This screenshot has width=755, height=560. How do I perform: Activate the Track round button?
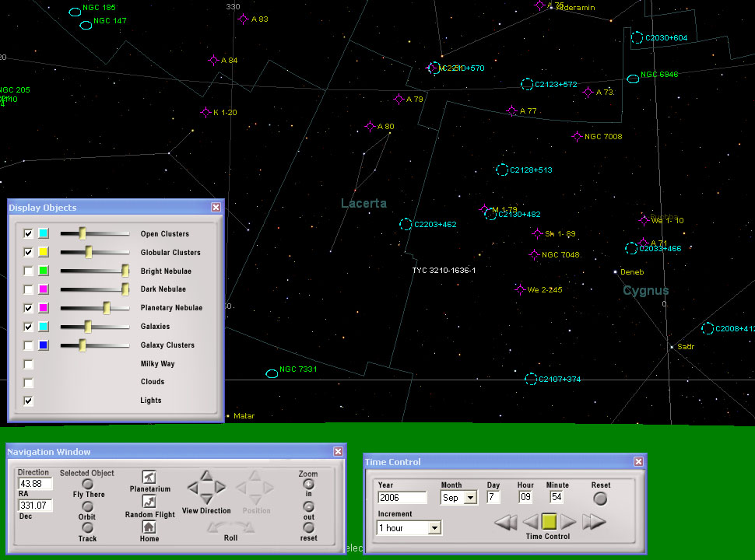(x=87, y=528)
